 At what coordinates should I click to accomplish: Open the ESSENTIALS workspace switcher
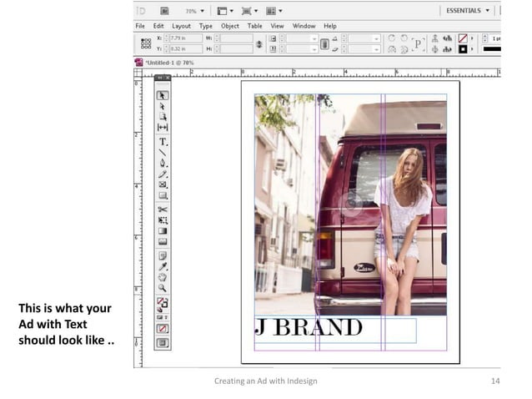pyautogui.click(x=468, y=11)
